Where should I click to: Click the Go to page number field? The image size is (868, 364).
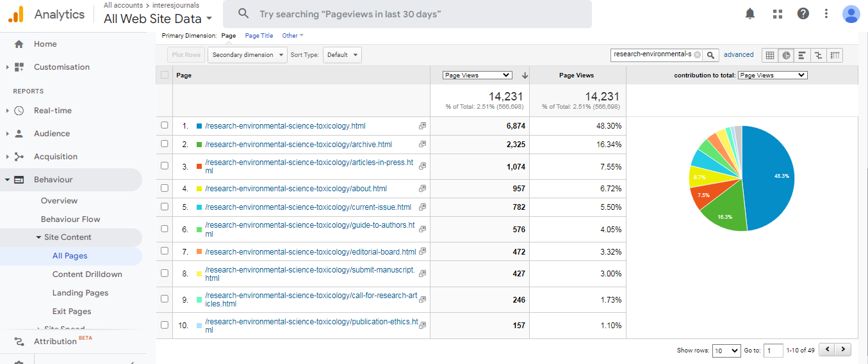coord(773,351)
